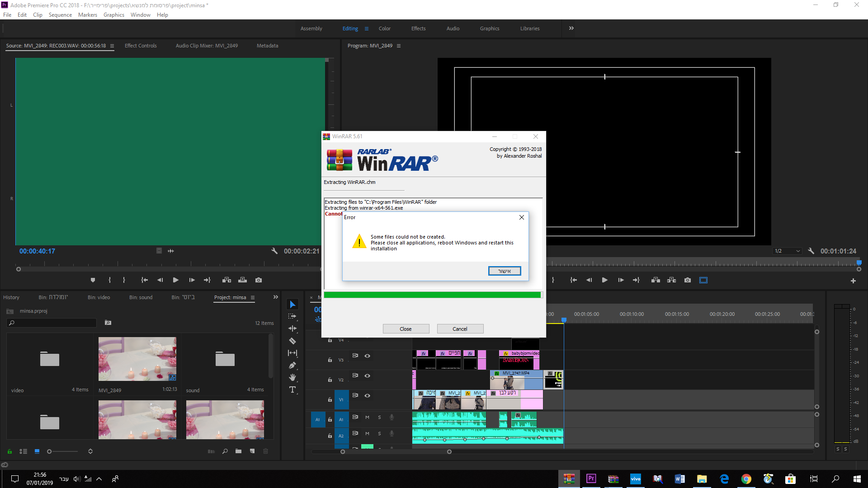The image size is (868, 488).
Task: Open Program monitor panel menu
Action: 399,46
